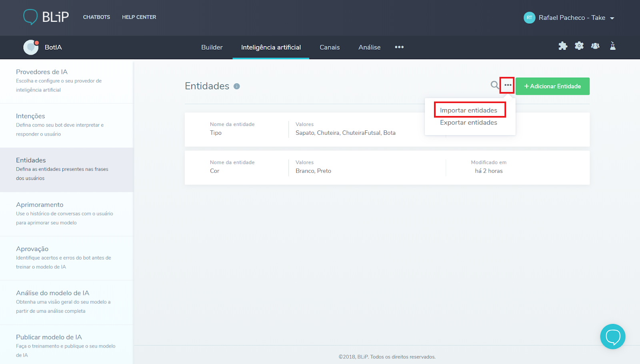Click the BLiP logo in header
The image size is (640, 364).
(x=46, y=17)
